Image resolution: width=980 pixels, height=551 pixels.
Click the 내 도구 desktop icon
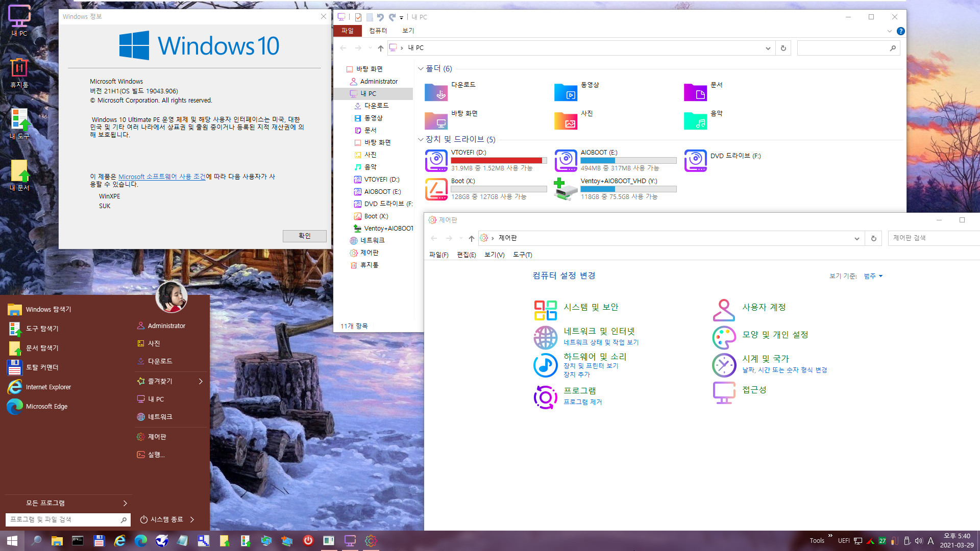pos(19,124)
